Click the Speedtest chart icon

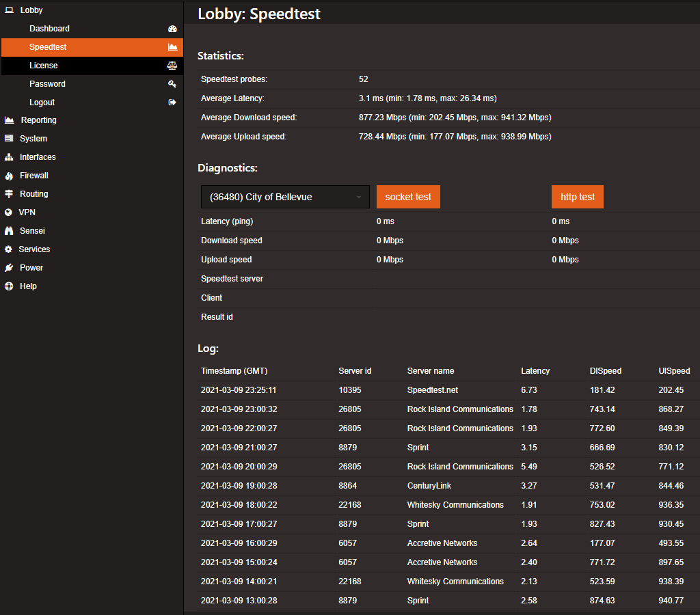172,47
